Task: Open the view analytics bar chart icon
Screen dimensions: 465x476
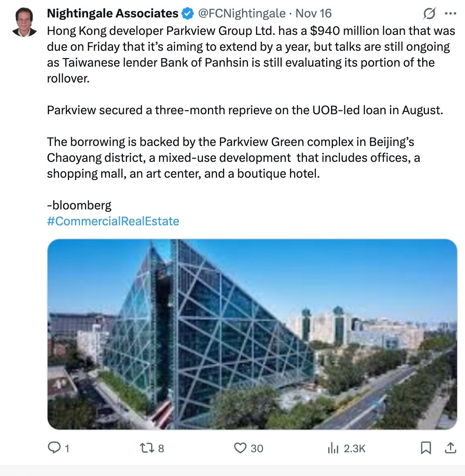Action: tap(333, 448)
